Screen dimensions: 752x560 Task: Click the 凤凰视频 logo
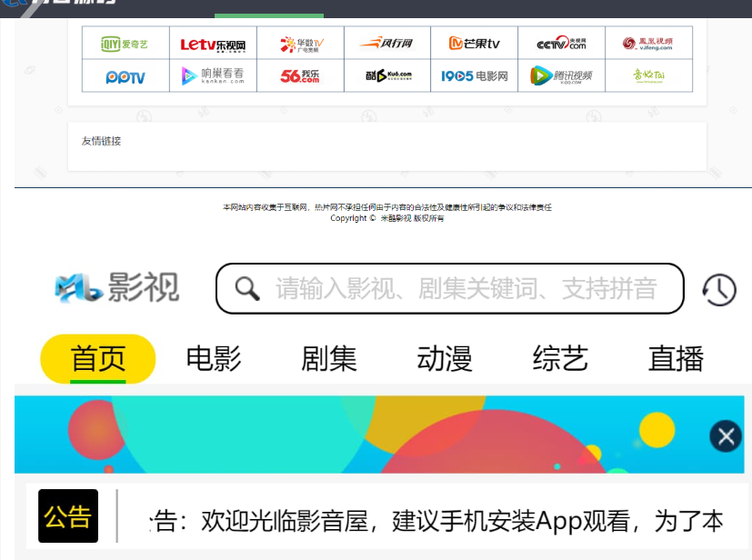(648, 43)
